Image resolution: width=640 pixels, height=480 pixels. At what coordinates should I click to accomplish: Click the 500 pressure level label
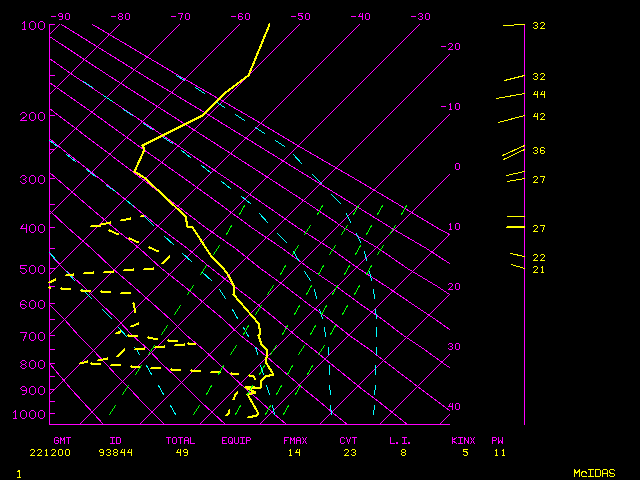pyautogui.click(x=32, y=270)
